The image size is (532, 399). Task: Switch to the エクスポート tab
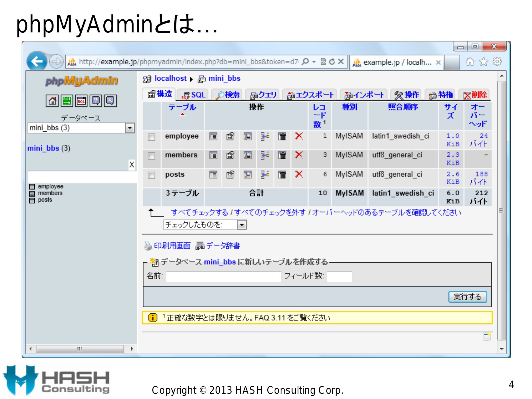click(x=310, y=95)
